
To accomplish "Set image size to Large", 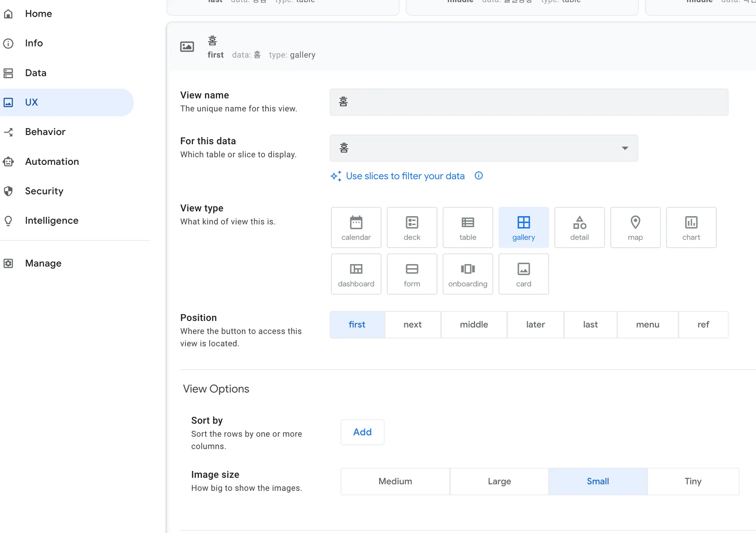I will 499,481.
